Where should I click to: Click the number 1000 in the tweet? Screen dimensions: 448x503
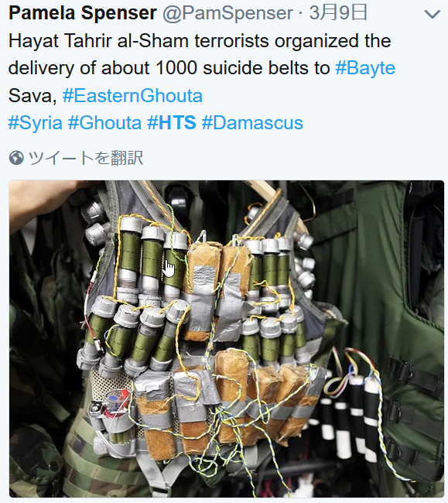point(176,68)
